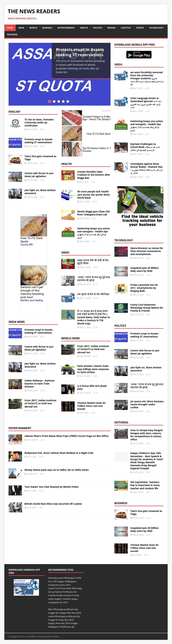Select the last slider pagination dot

tap(68, 102)
